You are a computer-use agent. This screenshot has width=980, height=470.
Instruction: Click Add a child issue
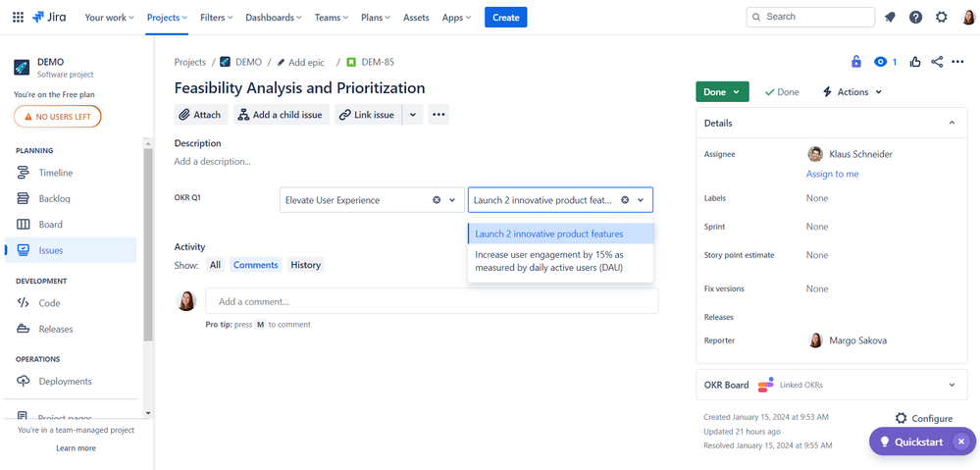click(x=282, y=115)
